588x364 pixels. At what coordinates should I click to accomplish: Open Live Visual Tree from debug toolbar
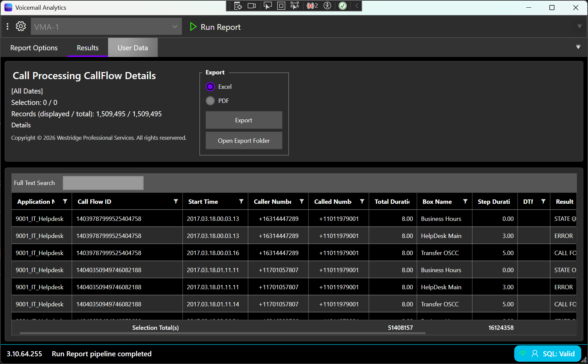click(238, 6)
